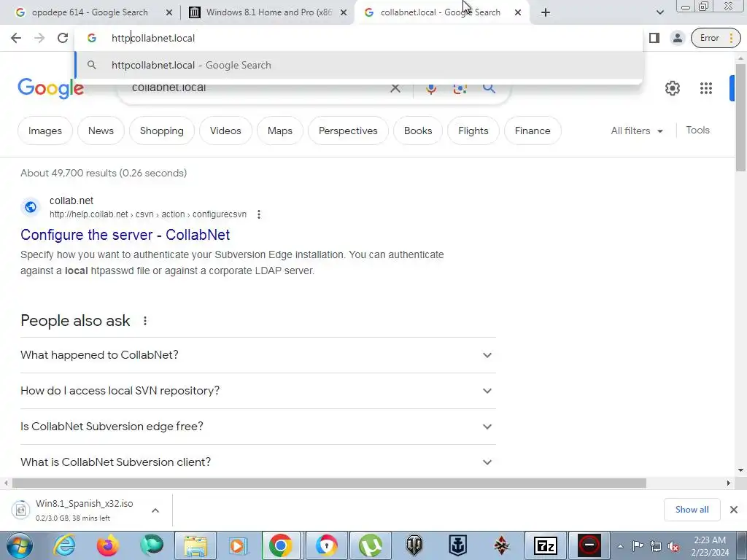Open the Error menu button in Chrome
The height and width of the screenshot is (560, 747).
716,38
